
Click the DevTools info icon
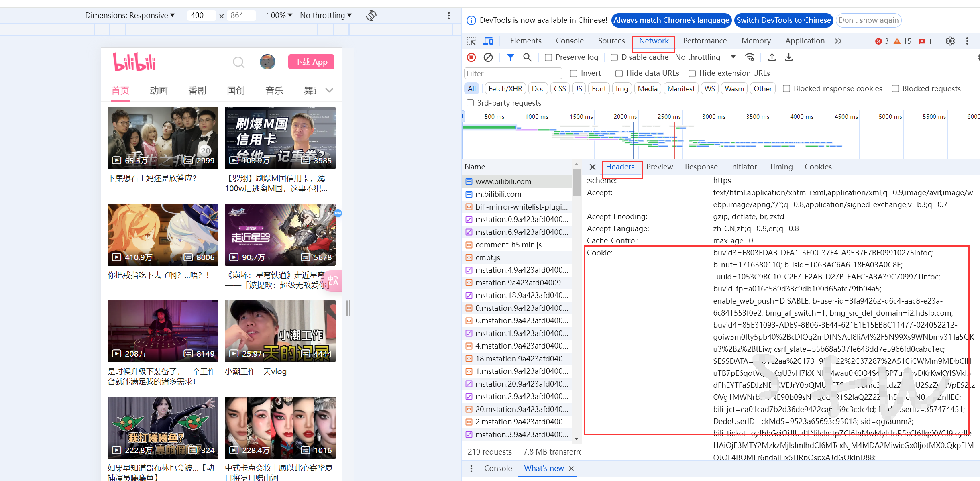pos(471,20)
